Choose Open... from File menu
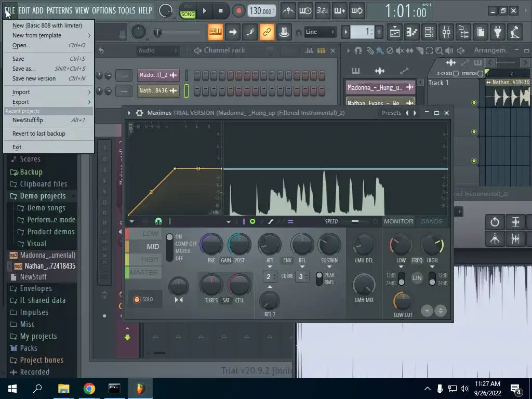 48,45
